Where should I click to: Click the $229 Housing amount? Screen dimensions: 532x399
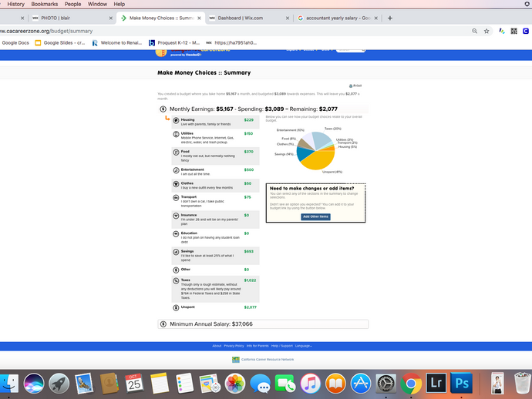pos(249,120)
